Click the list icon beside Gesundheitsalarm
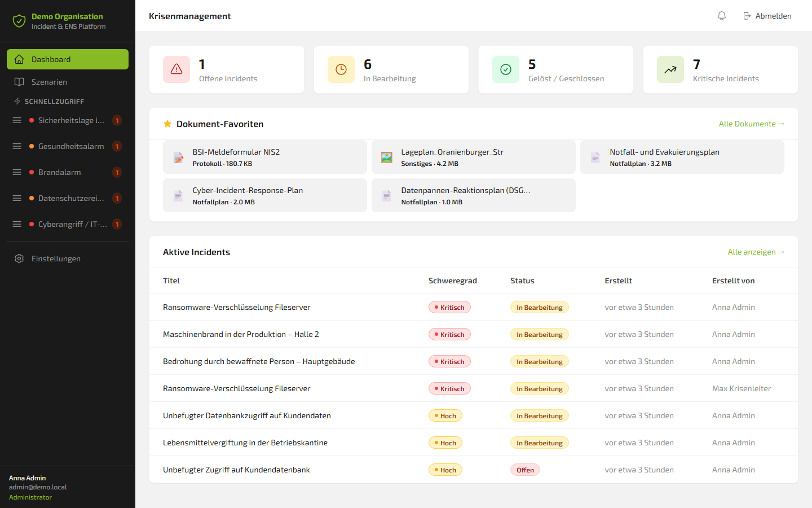Image resolution: width=812 pixels, height=508 pixels. point(17,146)
